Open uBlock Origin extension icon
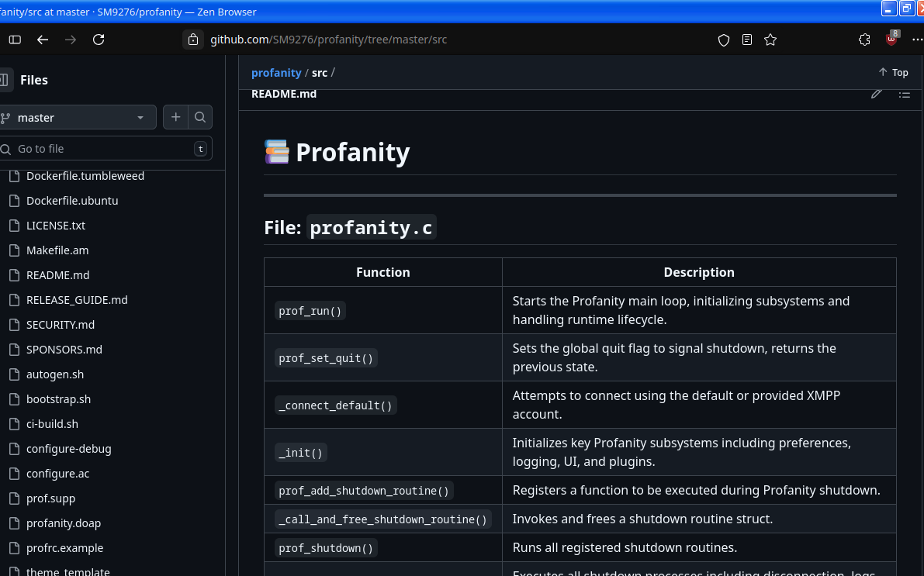 891,39
